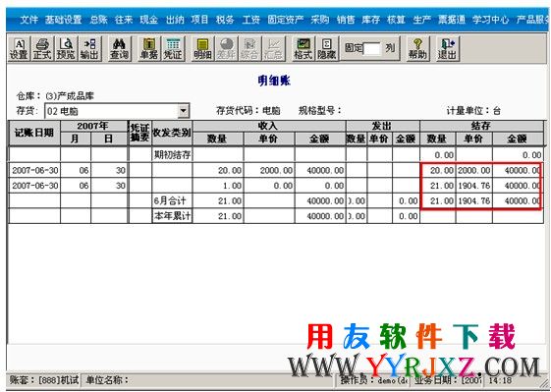Open the 固定资产 menu

tap(286, 20)
